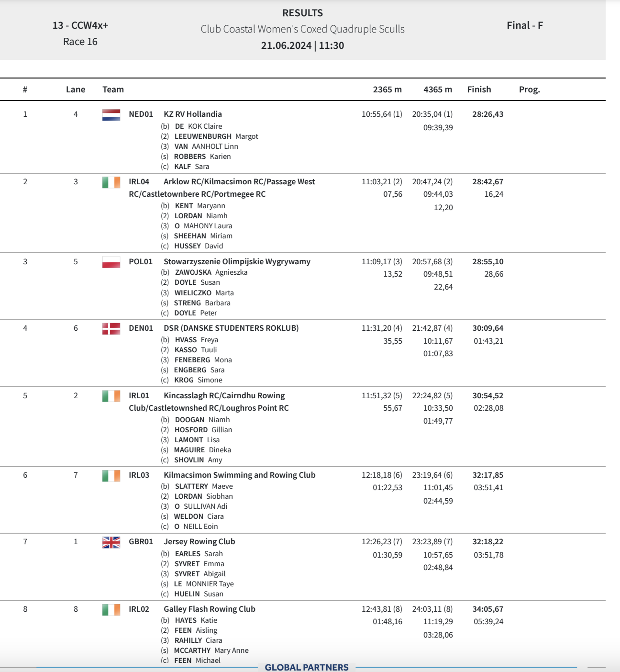The image size is (620, 672).
Task: Click the GLOBAL PARTNERS heading
Action: [x=307, y=667]
